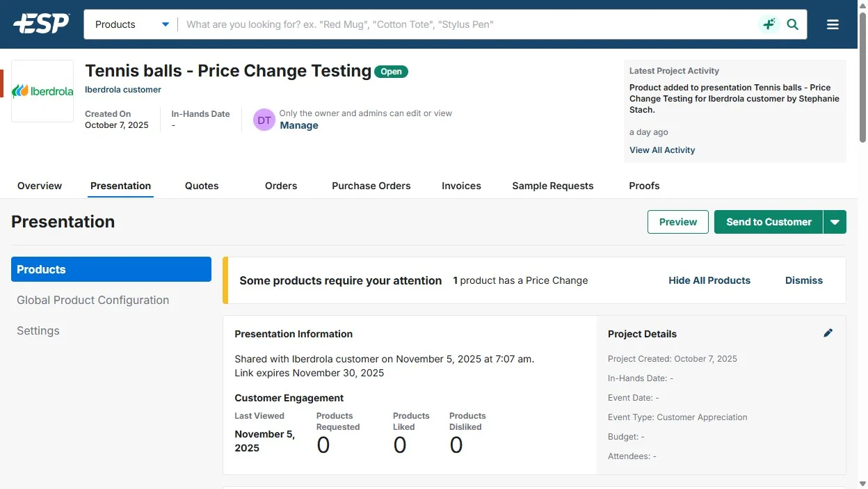Open Settings in the presentation sidebar
The width and height of the screenshot is (868, 489).
[x=38, y=330]
